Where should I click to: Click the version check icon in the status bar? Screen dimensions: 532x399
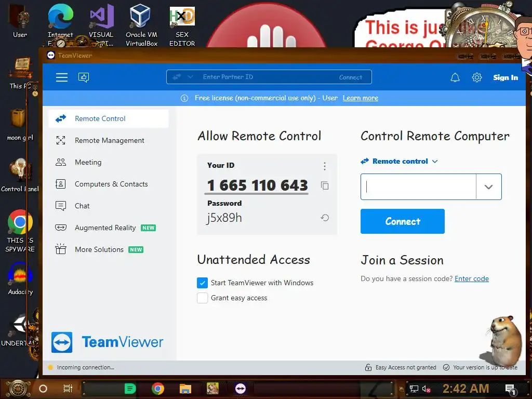[446, 367]
